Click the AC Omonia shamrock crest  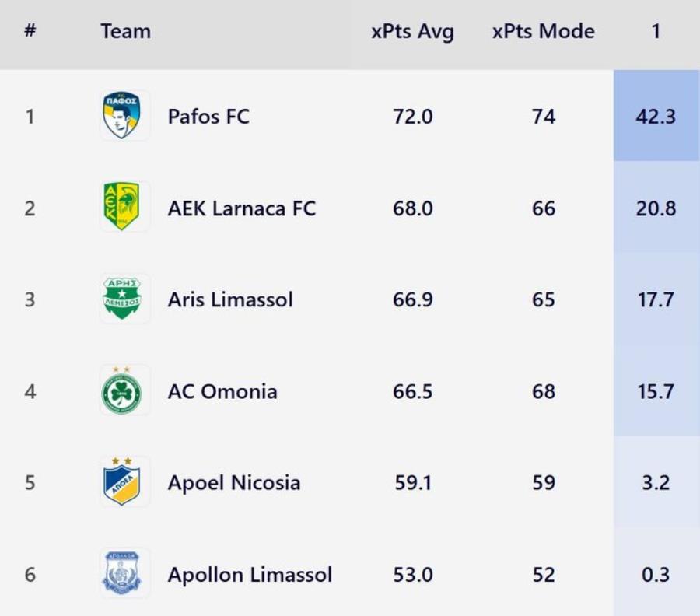pyautogui.click(x=124, y=391)
